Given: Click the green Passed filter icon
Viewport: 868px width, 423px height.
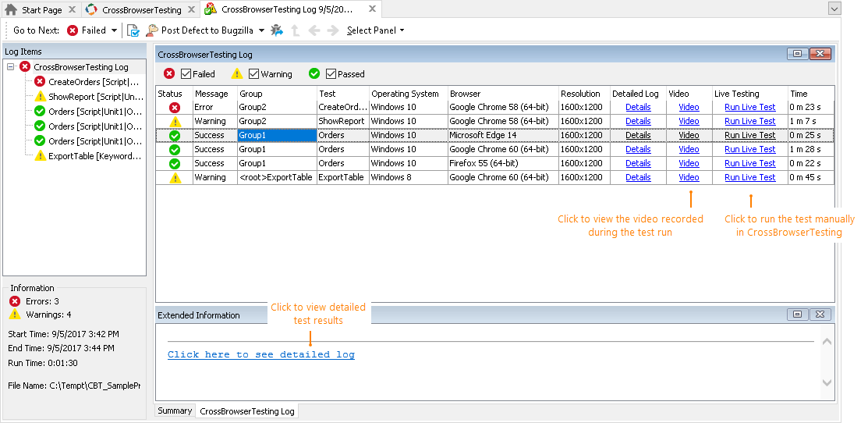Looking at the screenshot, I should 314,73.
